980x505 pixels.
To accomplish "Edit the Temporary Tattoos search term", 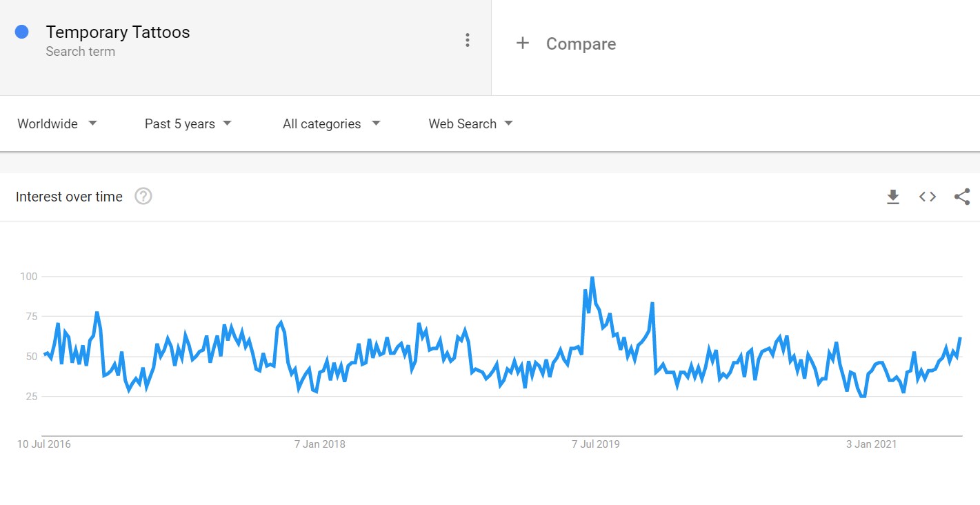I will point(118,32).
